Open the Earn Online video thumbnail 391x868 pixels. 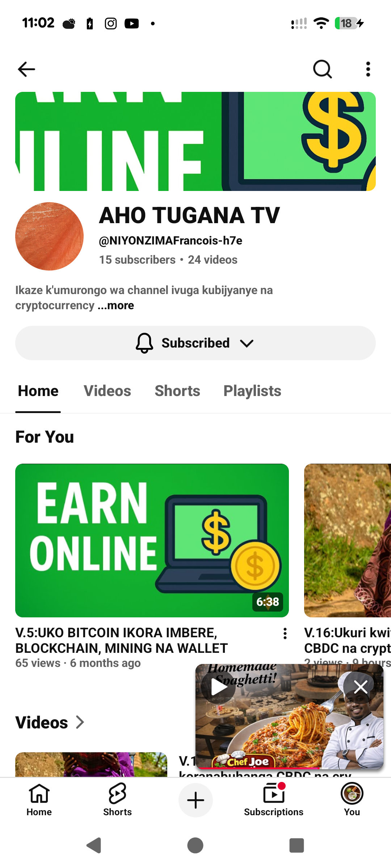(x=152, y=540)
